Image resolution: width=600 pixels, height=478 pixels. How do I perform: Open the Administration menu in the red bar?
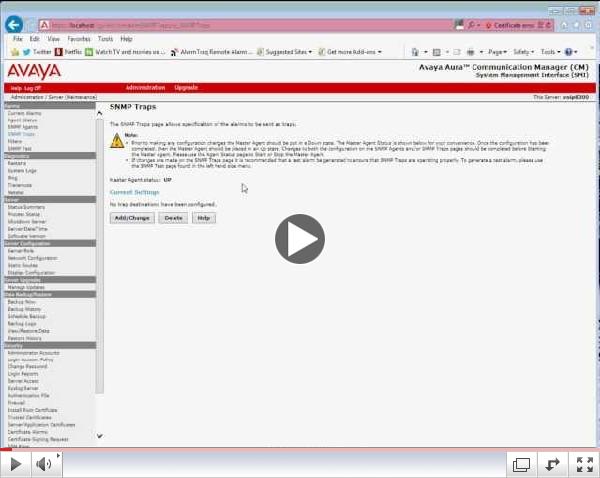(x=145, y=88)
